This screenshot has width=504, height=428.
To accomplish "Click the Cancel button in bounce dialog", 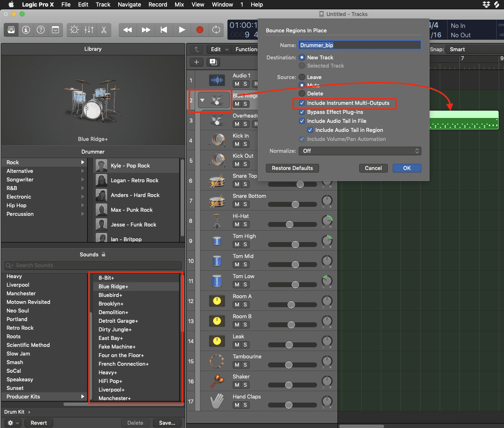I will click(x=373, y=168).
